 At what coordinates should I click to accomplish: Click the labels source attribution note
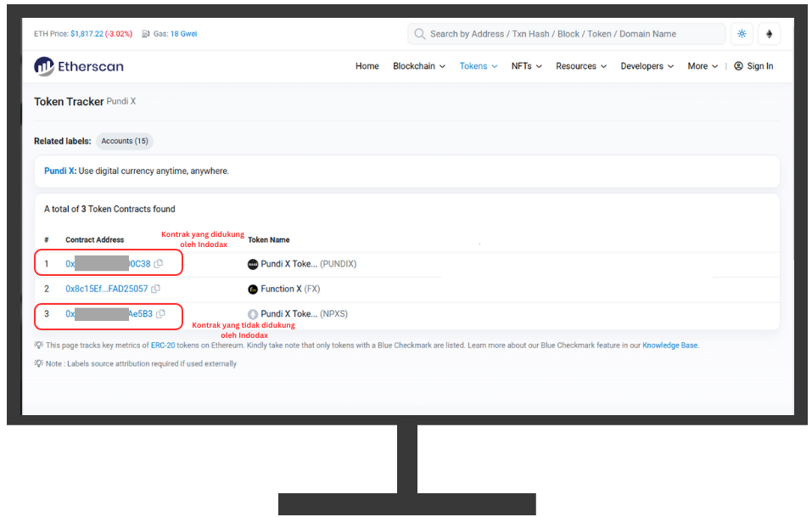point(141,363)
